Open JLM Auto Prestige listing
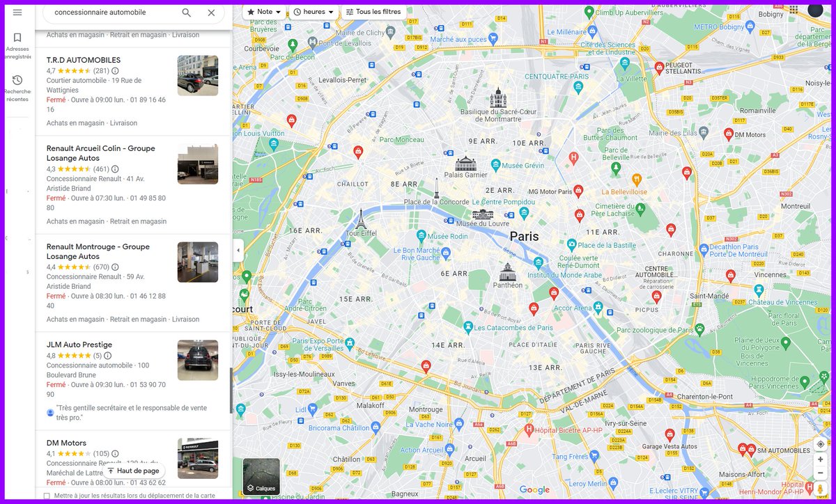Viewport: 836px width, 504px height. (79, 345)
